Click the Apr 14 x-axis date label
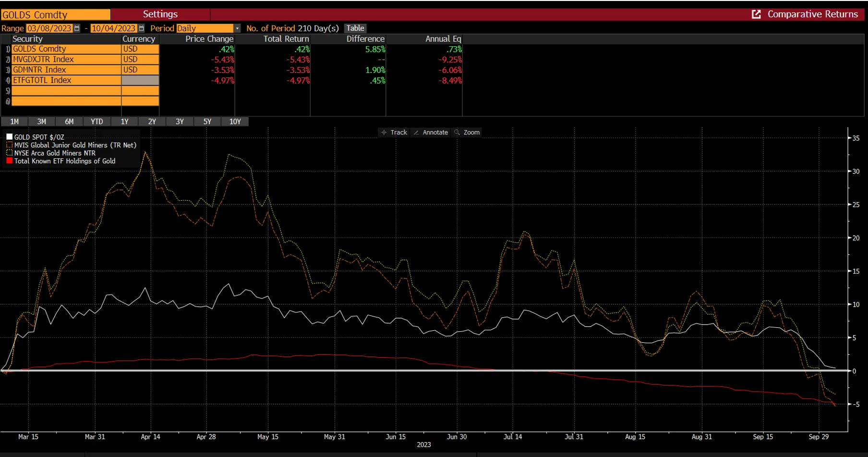The width and height of the screenshot is (868, 457). (x=151, y=437)
